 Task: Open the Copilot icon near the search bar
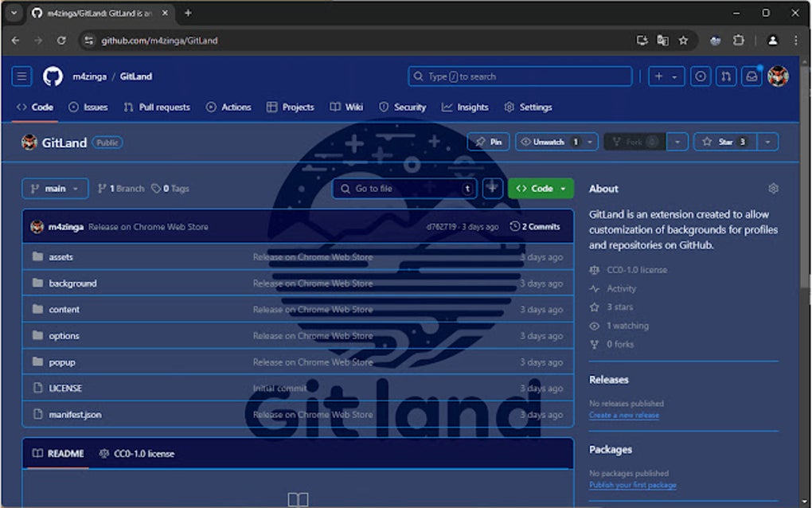pos(700,76)
